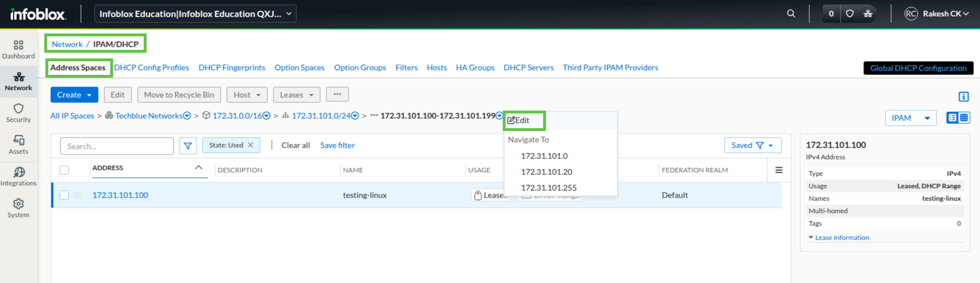Open the table column settings menu icon
This screenshot has height=283, width=980.
[779, 170]
